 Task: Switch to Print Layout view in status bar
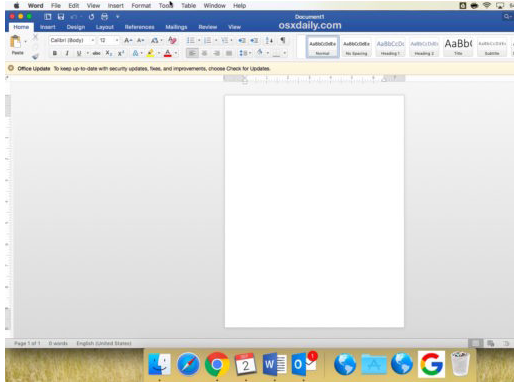point(476,343)
